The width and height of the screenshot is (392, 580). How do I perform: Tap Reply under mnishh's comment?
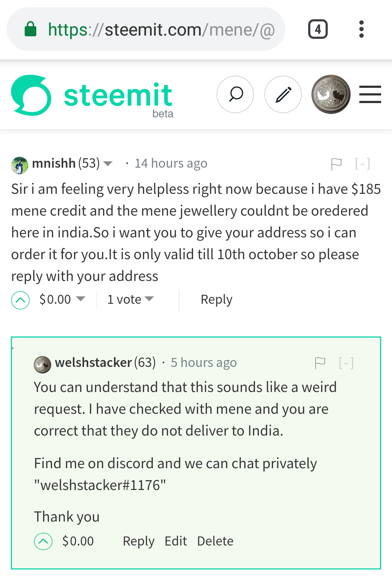pyautogui.click(x=216, y=300)
